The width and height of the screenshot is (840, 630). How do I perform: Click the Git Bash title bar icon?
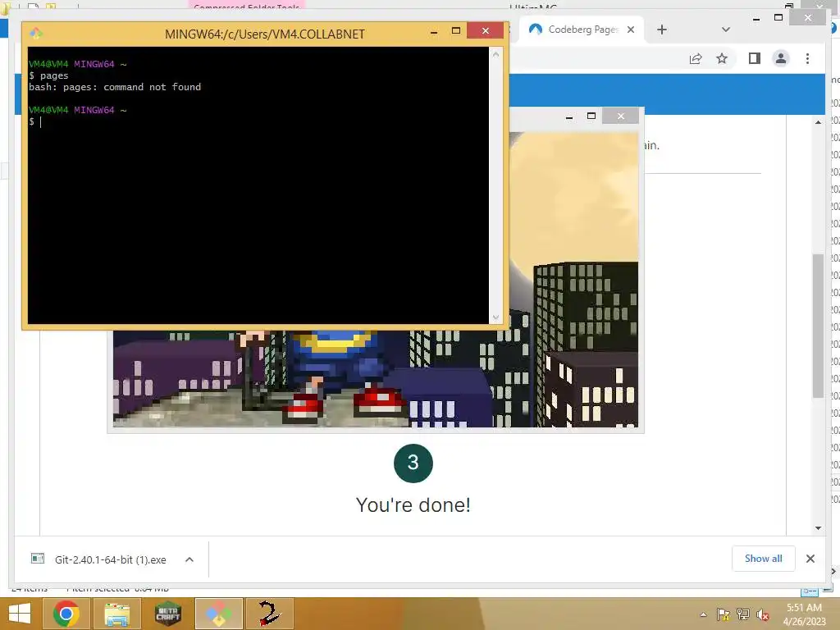[x=36, y=34]
